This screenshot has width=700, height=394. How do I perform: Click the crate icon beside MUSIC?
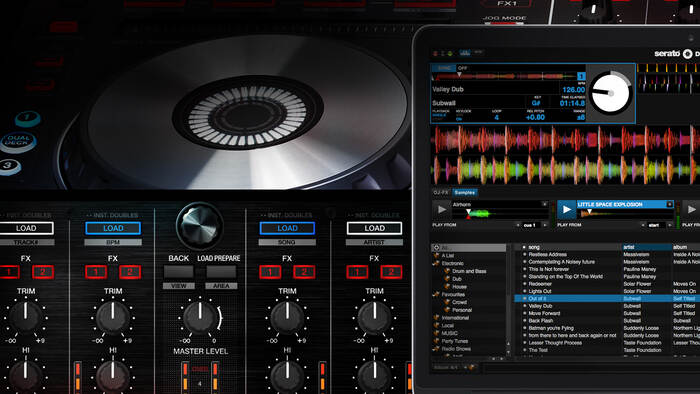tap(437, 333)
